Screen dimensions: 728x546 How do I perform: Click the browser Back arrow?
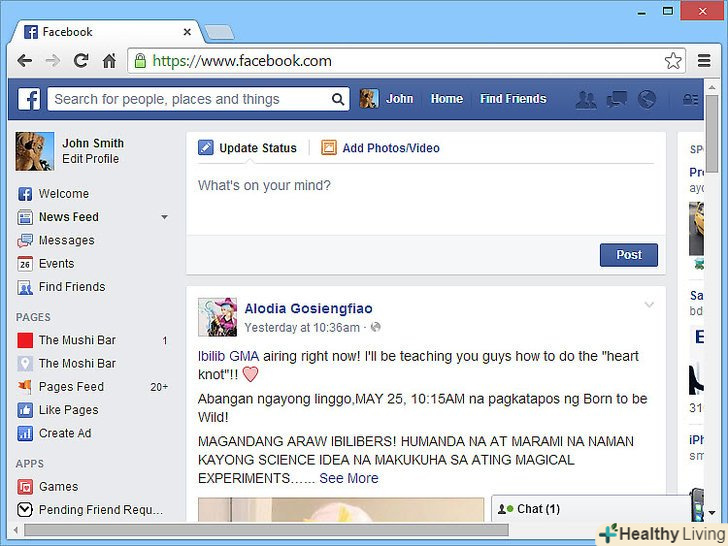pyautogui.click(x=24, y=61)
